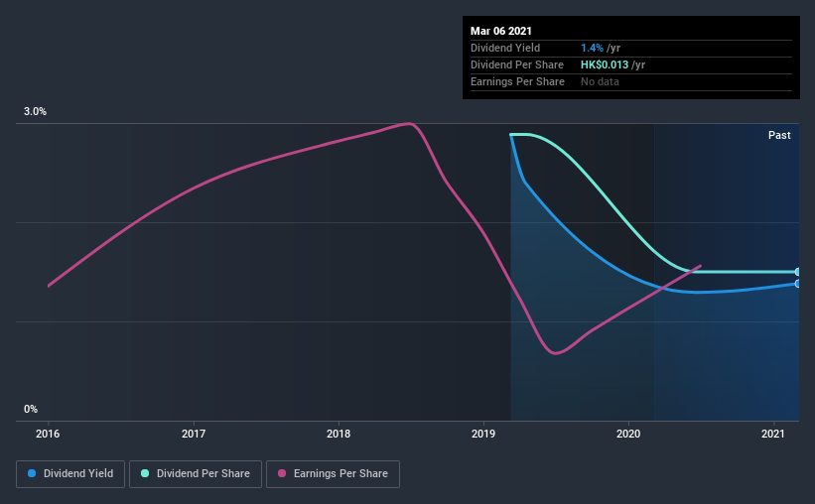Click the 0% y-axis label
Image resolution: width=815 pixels, height=504 pixels.
point(31,409)
